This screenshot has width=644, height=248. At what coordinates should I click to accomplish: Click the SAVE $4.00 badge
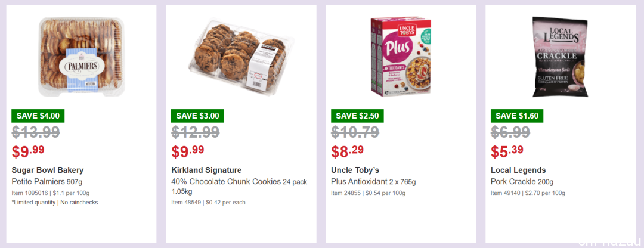click(38, 116)
